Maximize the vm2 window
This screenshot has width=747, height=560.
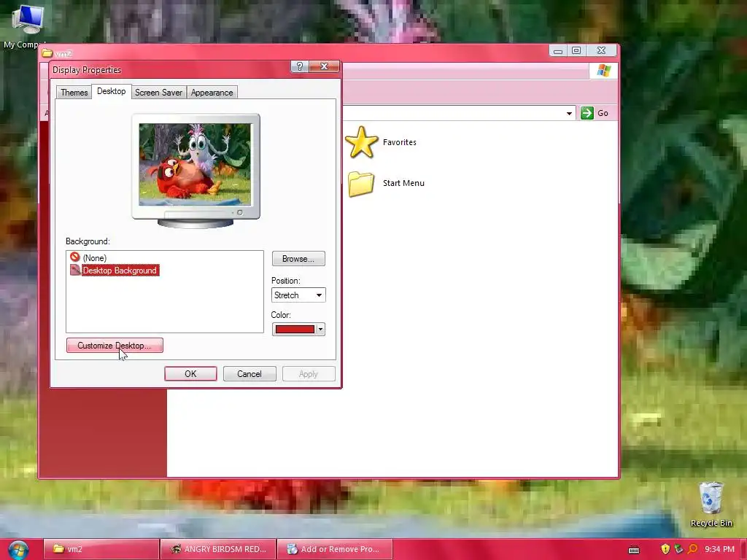pos(576,50)
